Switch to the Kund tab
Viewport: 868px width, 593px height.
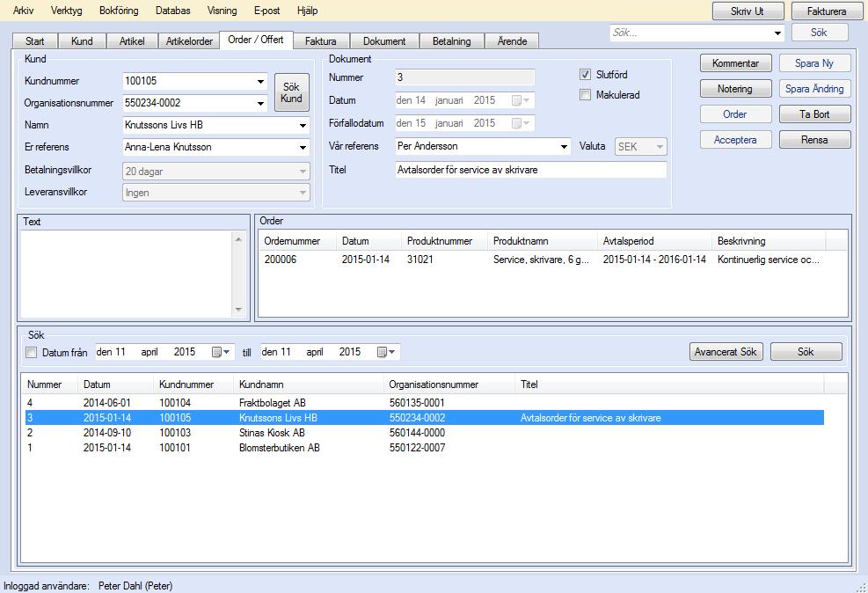click(x=82, y=41)
